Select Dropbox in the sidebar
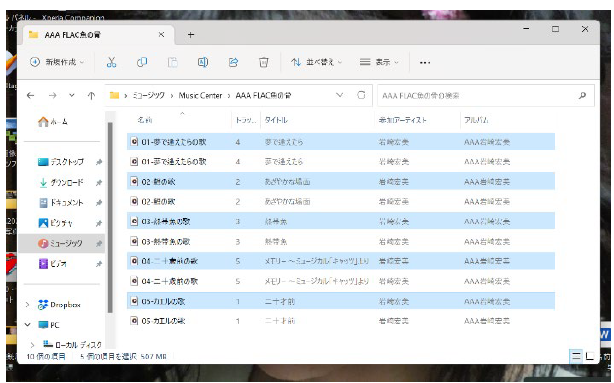This screenshot has height=383, width=614. coord(59,304)
